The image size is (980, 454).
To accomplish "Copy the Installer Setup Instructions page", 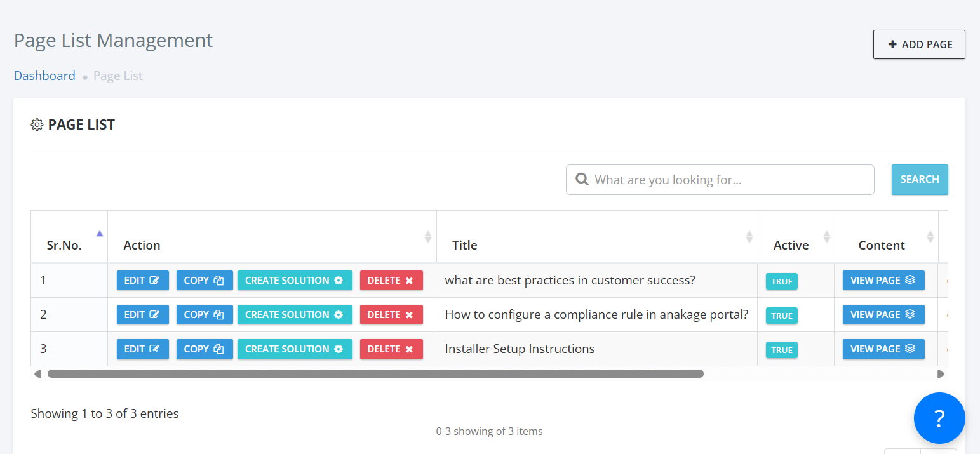I will pyautogui.click(x=205, y=349).
